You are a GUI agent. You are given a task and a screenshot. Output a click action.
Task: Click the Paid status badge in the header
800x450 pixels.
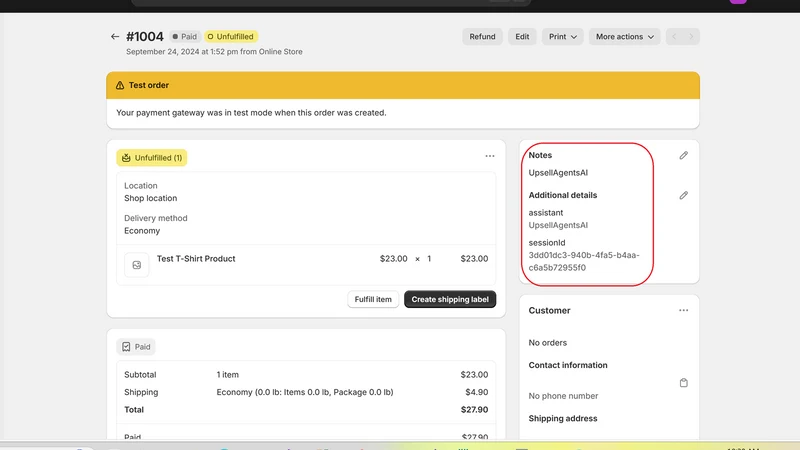click(x=185, y=37)
